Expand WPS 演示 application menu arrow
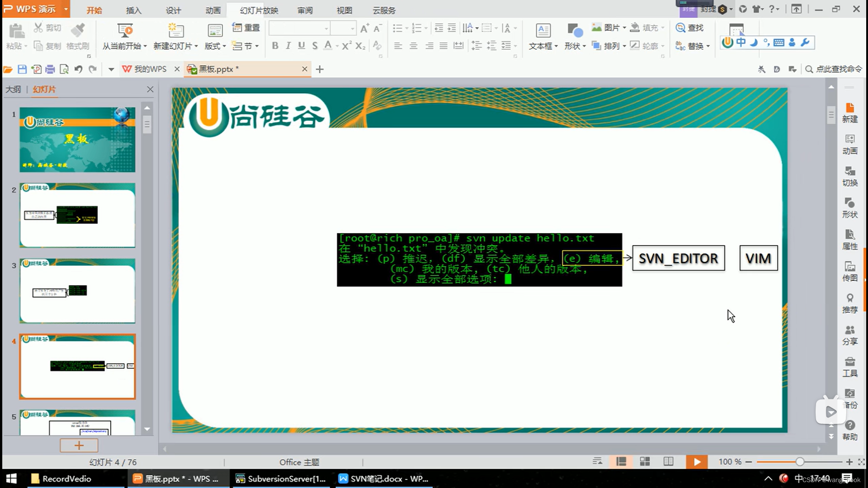868x488 pixels. [66, 9]
